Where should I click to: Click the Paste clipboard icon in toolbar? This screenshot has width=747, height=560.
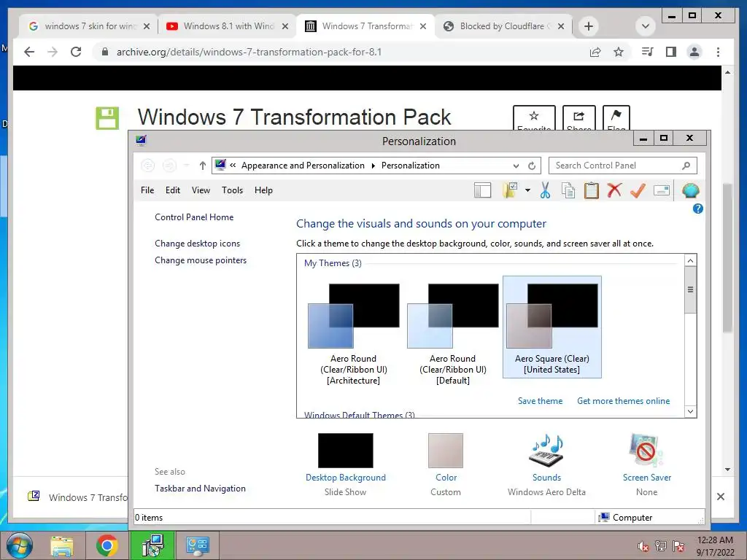pyautogui.click(x=591, y=190)
